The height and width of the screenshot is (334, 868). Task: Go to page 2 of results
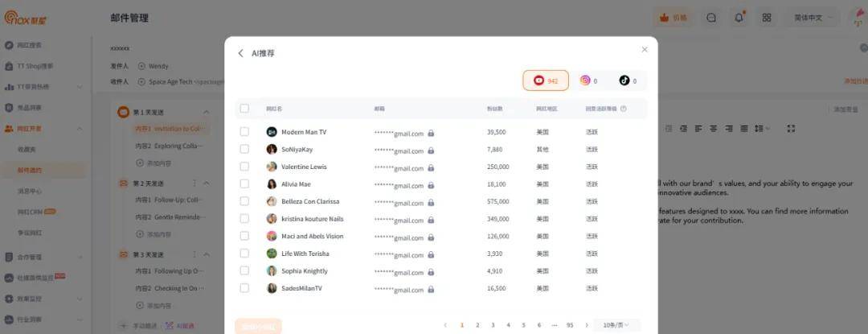477,325
